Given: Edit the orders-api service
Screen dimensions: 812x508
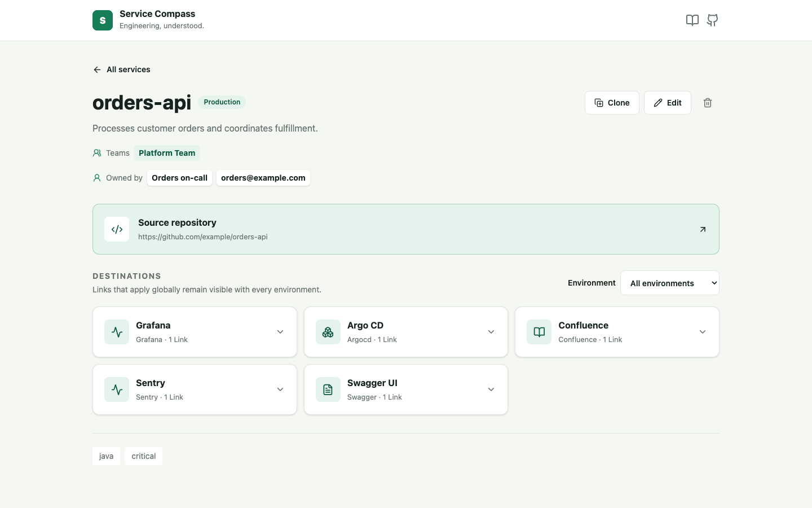Looking at the screenshot, I should (x=668, y=103).
